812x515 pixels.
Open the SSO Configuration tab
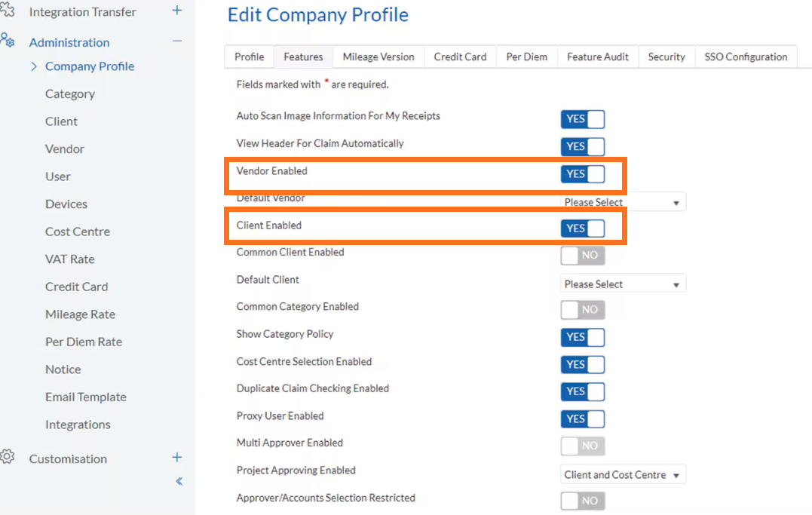[x=746, y=57]
